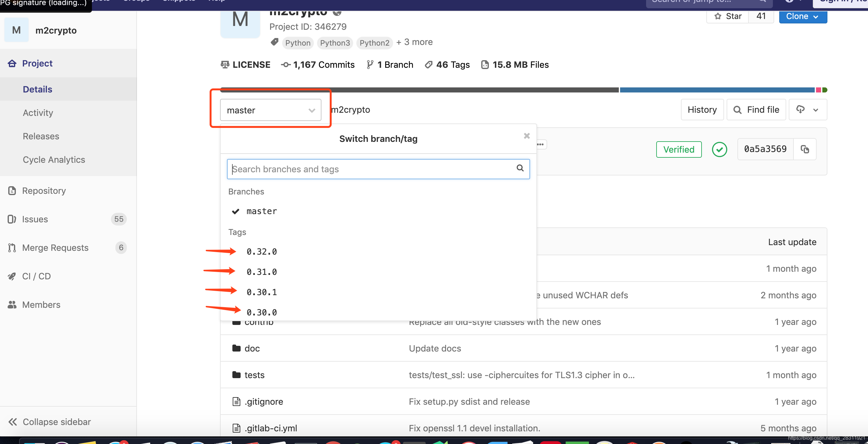Click the m2crypto breadcrumb path
868x444 pixels.
coord(350,110)
